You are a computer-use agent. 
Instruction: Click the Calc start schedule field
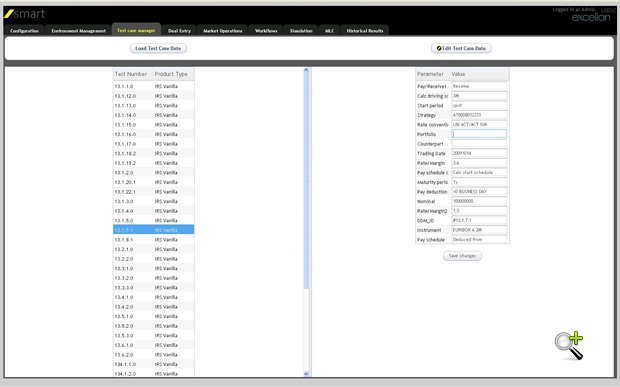pos(479,172)
